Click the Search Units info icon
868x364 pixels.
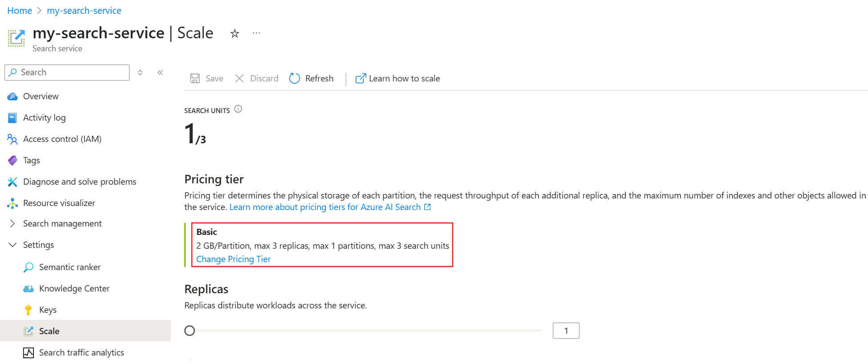click(x=238, y=109)
